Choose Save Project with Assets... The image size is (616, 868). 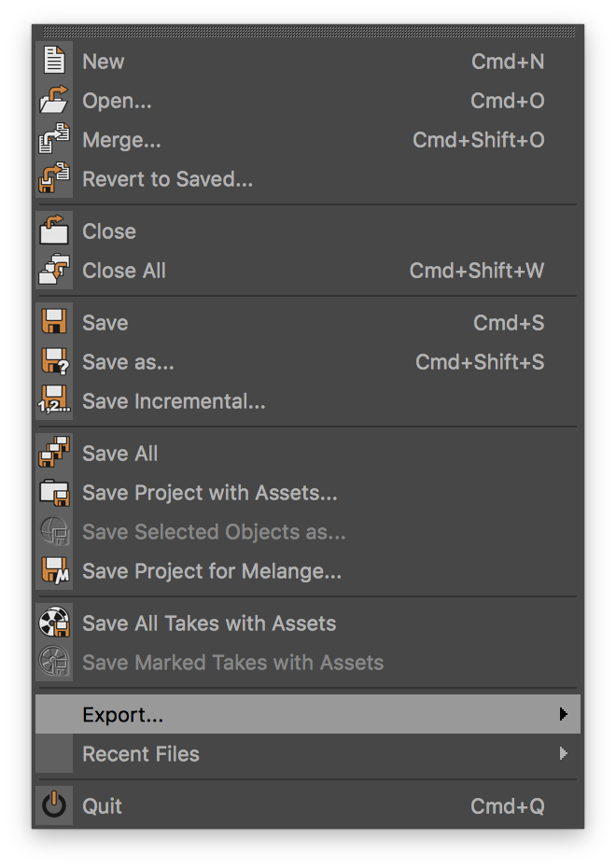pyautogui.click(x=210, y=493)
